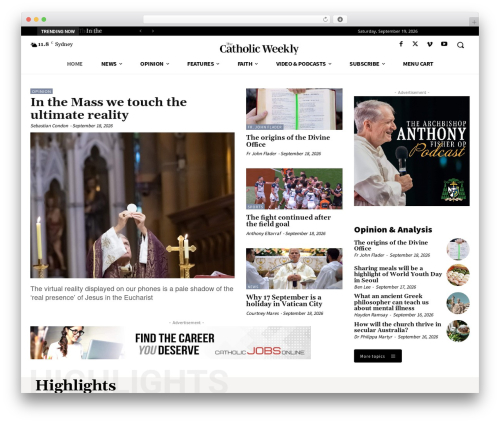
Task: Click the Catholic Weekly logo
Action: tap(259, 49)
